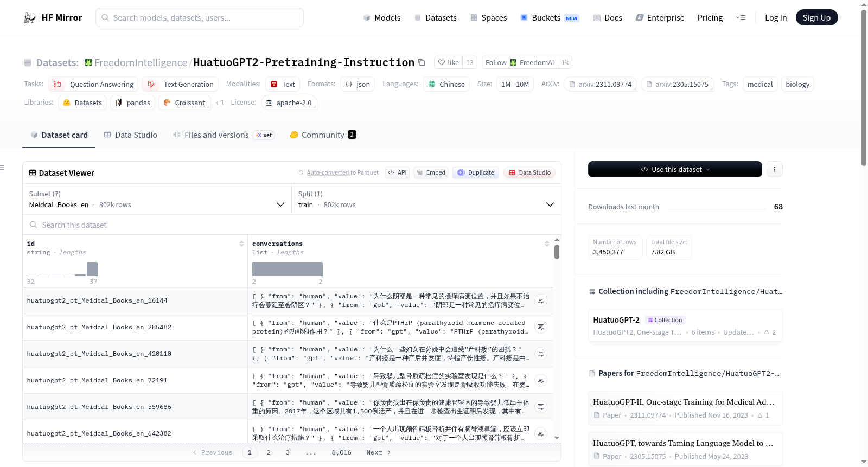Viewport: 868px width, 467px height.
Task: Click the API button
Action: click(398, 172)
